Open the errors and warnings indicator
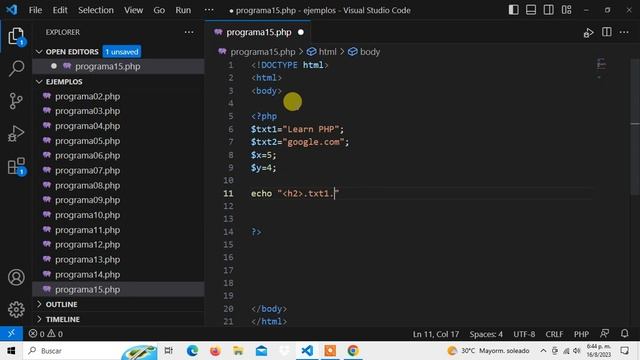Image resolution: width=640 pixels, height=360 pixels. [x=46, y=334]
